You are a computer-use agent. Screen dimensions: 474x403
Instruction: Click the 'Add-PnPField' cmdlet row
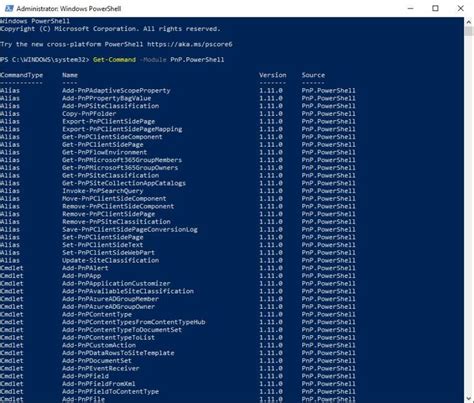tap(85, 376)
